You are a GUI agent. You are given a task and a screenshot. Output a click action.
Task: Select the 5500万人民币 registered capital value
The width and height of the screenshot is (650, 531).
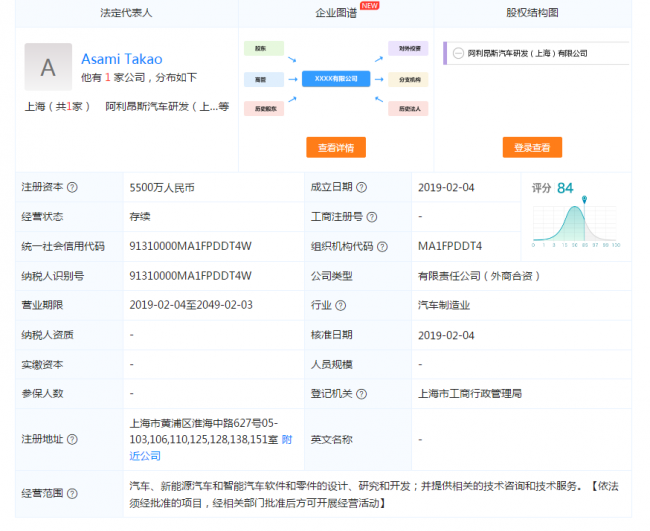(x=162, y=188)
